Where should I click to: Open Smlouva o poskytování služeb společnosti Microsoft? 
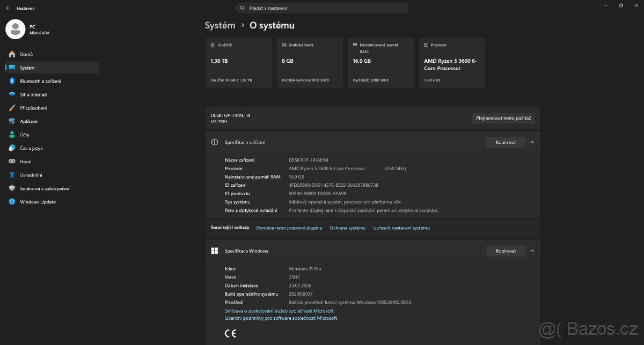point(279,311)
